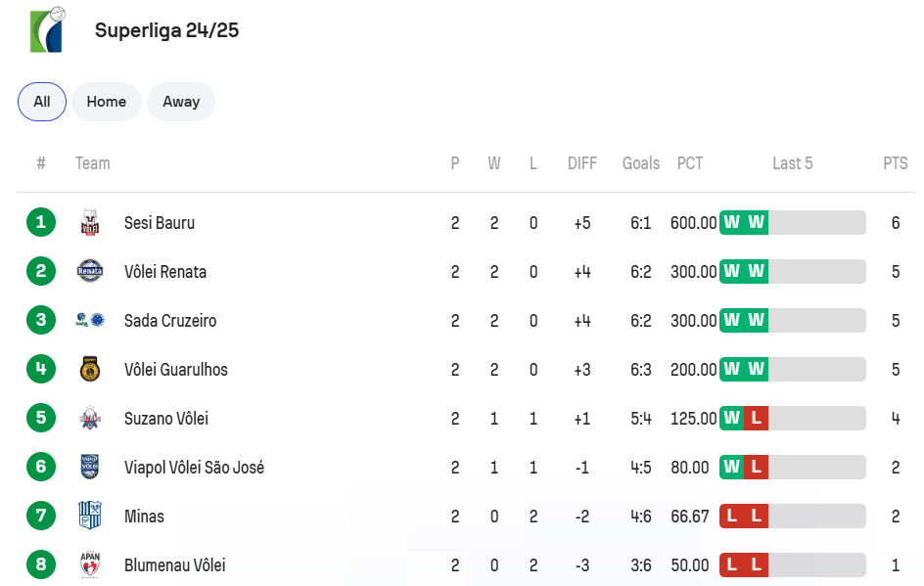Click the rank 1 position badge
This screenshot has height=586, width=924.
(x=41, y=223)
